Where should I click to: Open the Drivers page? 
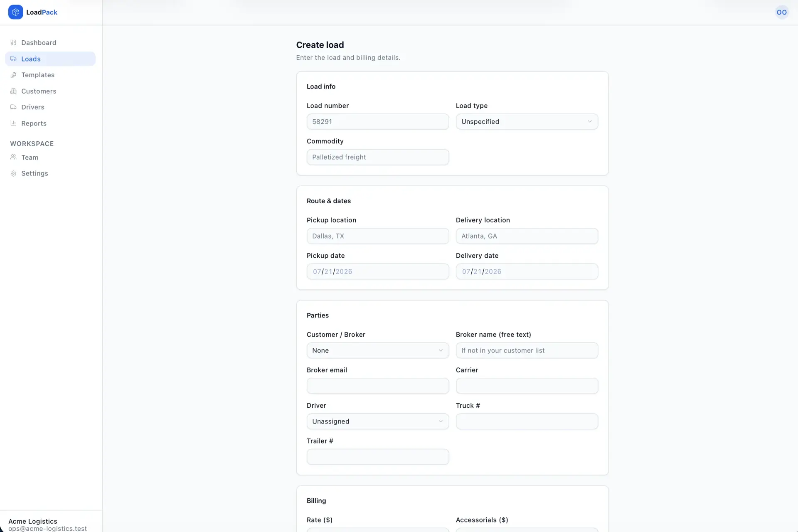(50, 107)
